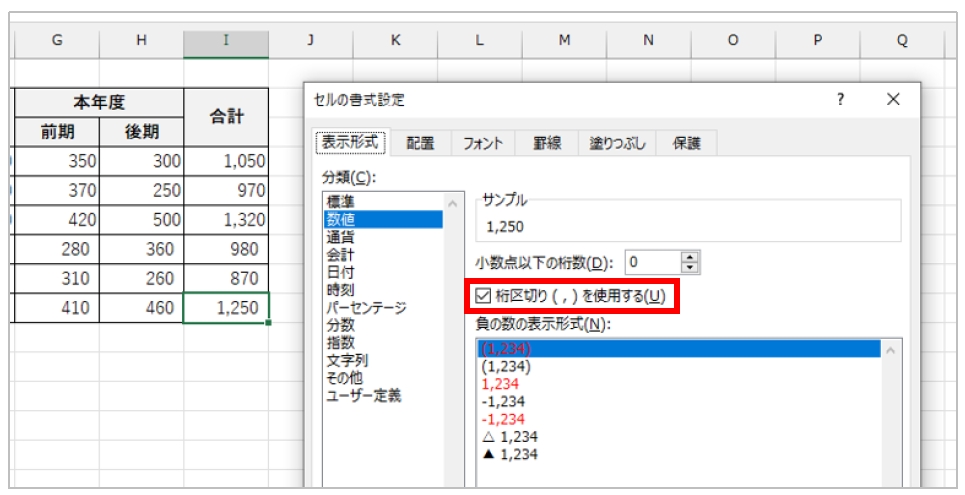Viewport: 965px width, 495px height.
Task: Click the 前期 header cell
Action: tap(57, 132)
